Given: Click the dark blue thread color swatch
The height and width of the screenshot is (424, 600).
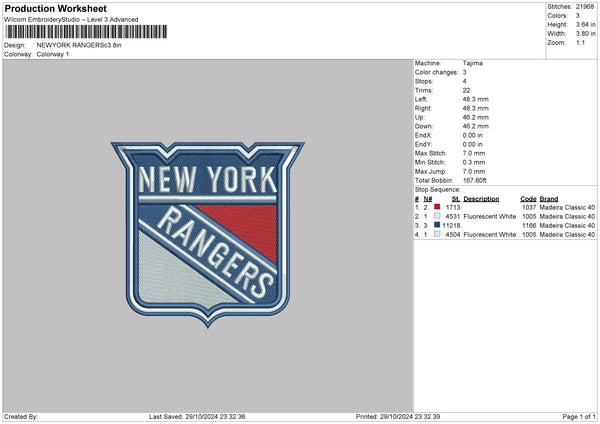Looking at the screenshot, I should point(437,225).
